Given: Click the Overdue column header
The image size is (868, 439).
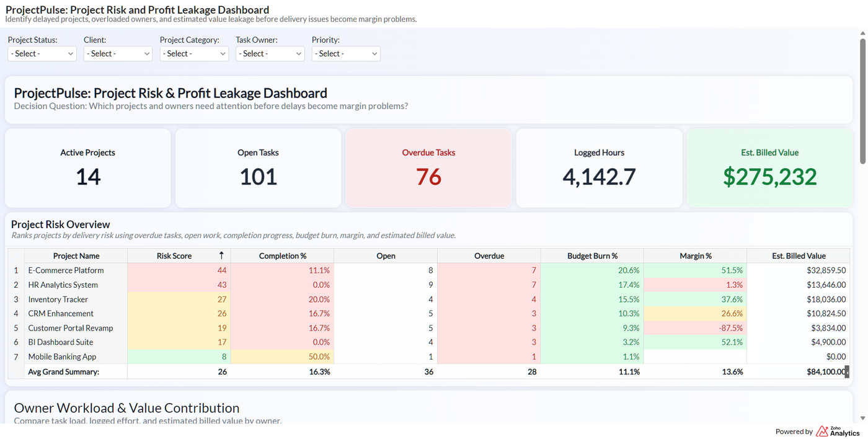Looking at the screenshot, I should [x=489, y=255].
